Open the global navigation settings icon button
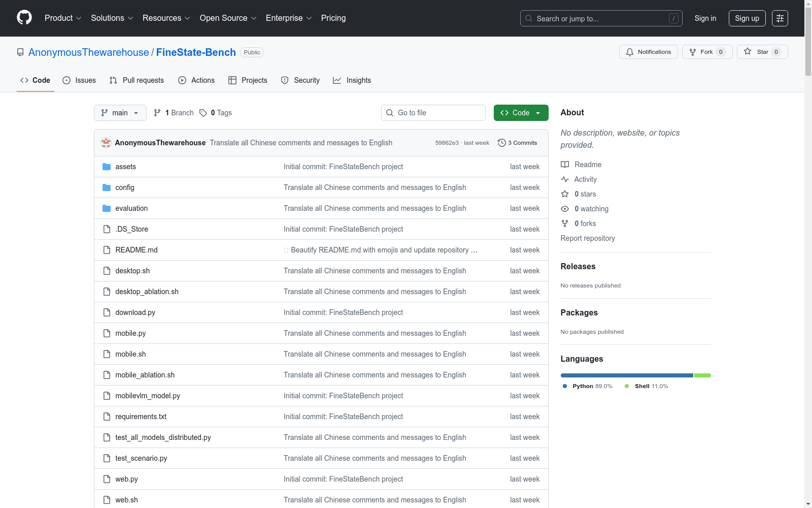 780,18
